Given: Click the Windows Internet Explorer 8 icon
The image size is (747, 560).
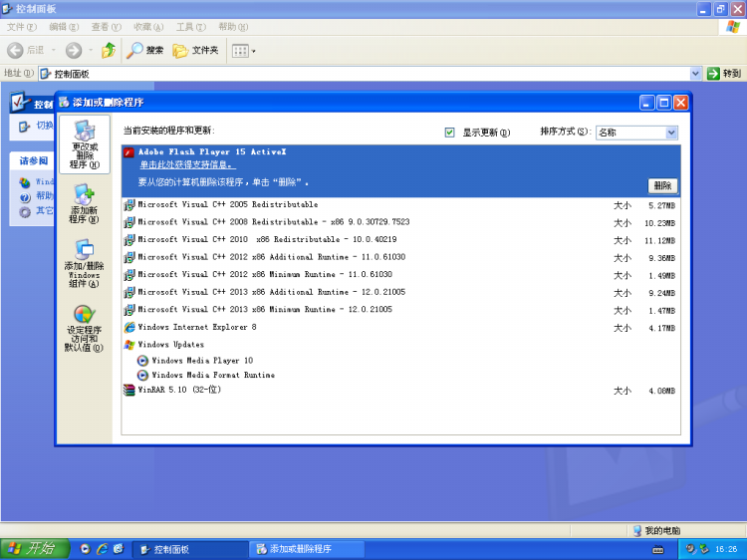Looking at the screenshot, I should [129, 328].
